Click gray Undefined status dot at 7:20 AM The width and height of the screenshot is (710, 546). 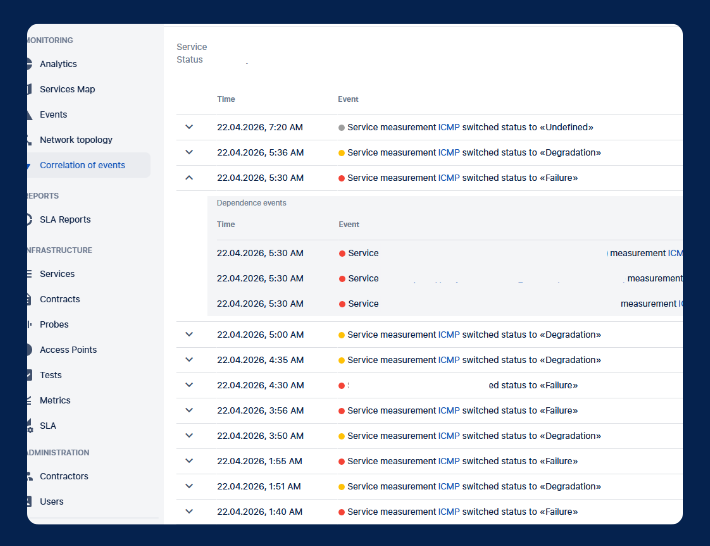pos(341,128)
